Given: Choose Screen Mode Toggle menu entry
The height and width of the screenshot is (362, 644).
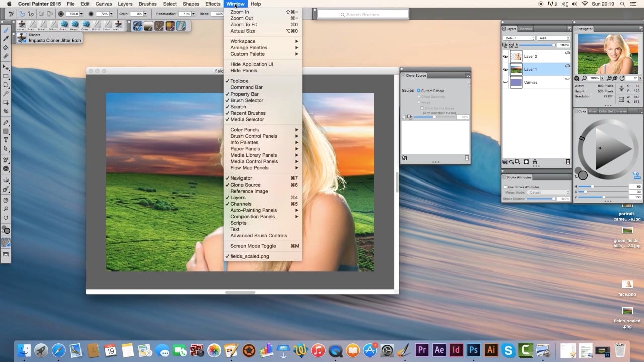Looking at the screenshot, I should click(263, 246).
